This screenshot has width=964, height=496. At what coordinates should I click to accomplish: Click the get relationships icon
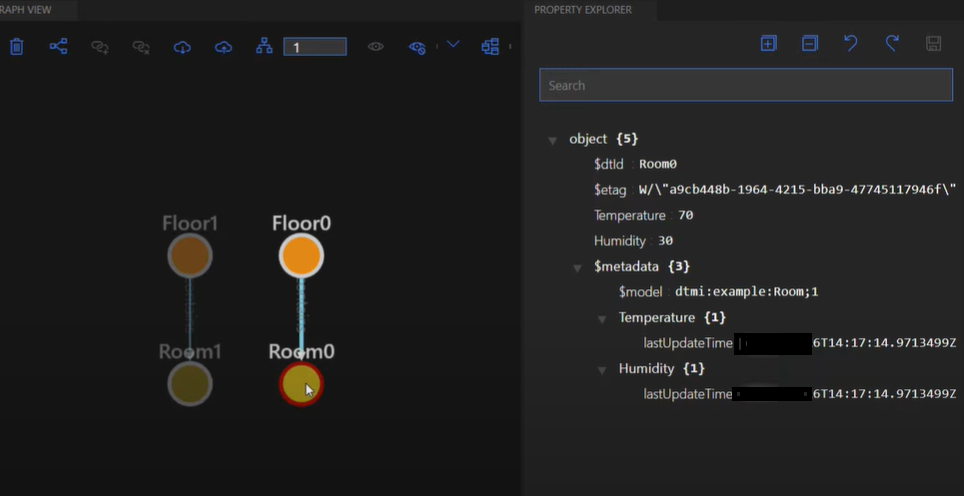(x=59, y=46)
